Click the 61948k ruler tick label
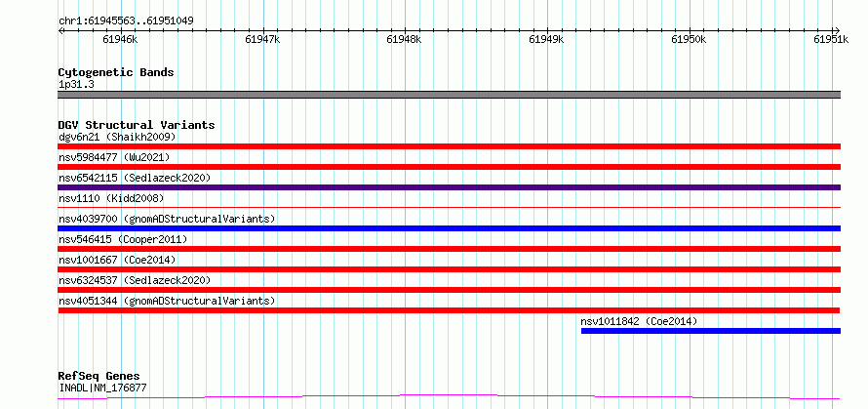The image size is (868, 409). tap(405, 39)
